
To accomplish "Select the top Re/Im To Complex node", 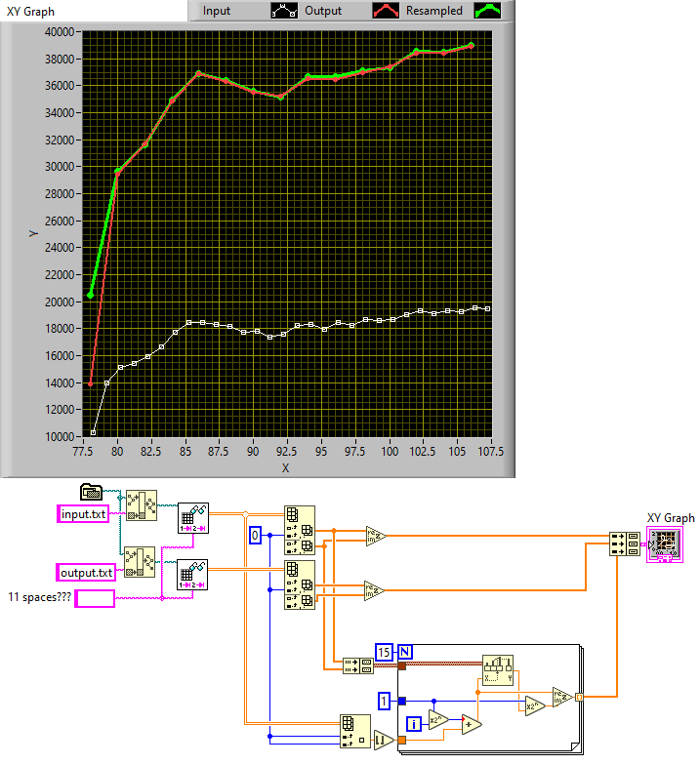I will [376, 537].
